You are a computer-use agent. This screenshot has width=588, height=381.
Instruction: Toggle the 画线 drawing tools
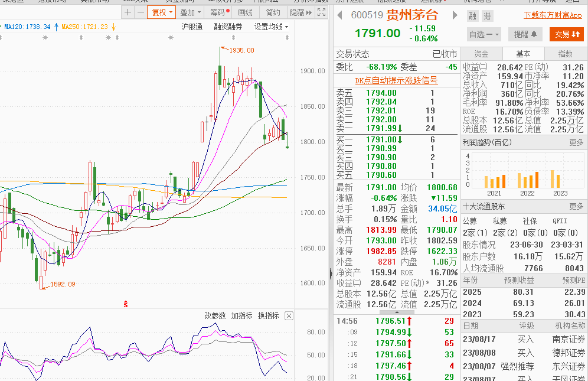click(x=245, y=12)
